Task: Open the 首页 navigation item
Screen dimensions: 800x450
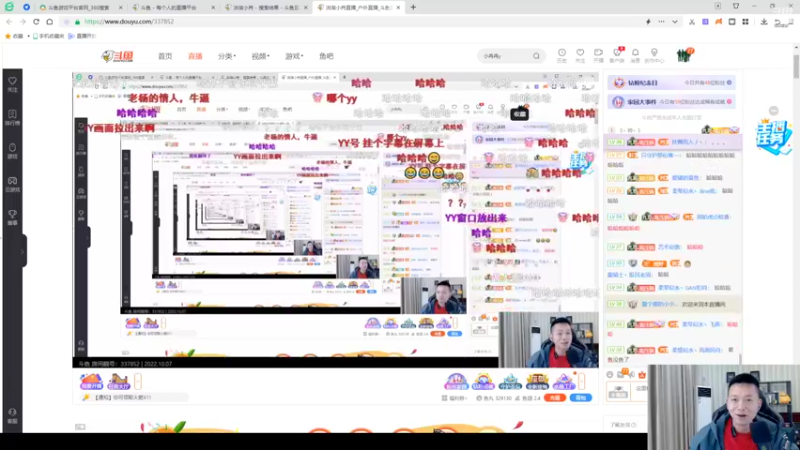Action: (x=165, y=56)
